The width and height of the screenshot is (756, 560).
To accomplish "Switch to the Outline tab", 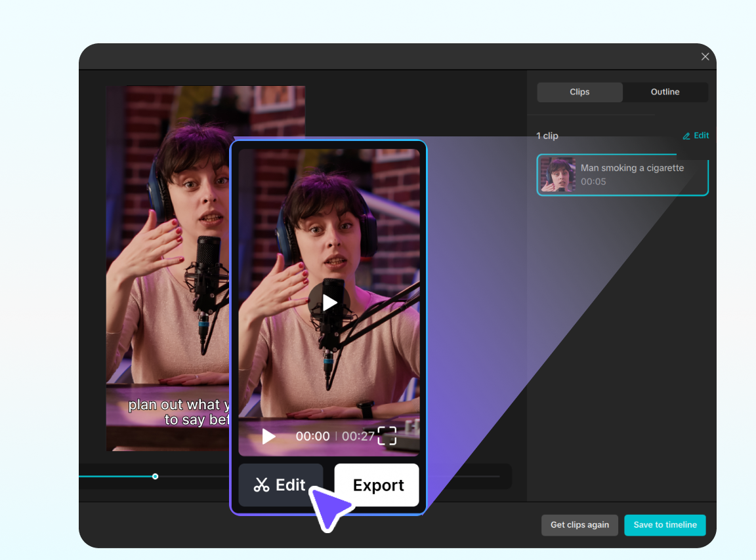I will [x=665, y=92].
